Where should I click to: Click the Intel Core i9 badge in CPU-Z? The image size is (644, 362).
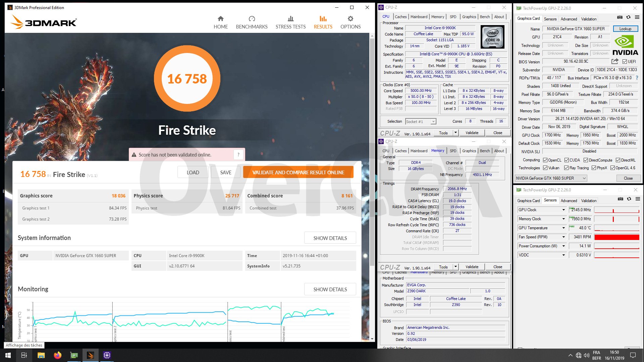pyautogui.click(x=493, y=37)
